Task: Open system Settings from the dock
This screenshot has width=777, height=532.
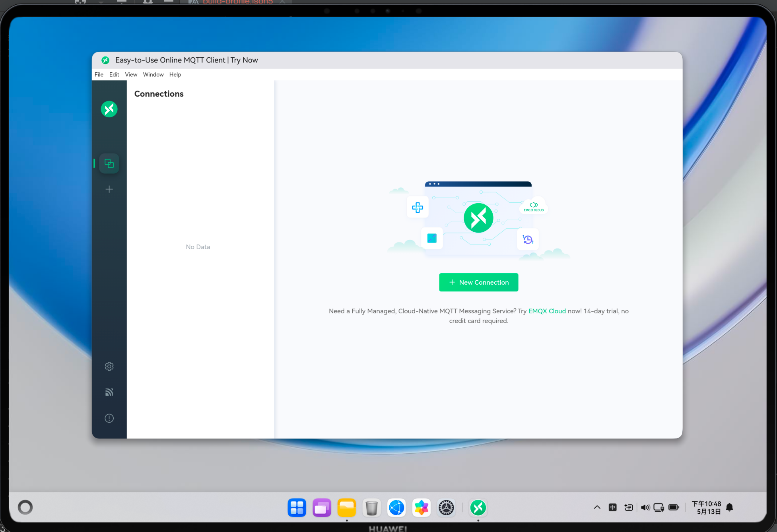Action: (446, 507)
